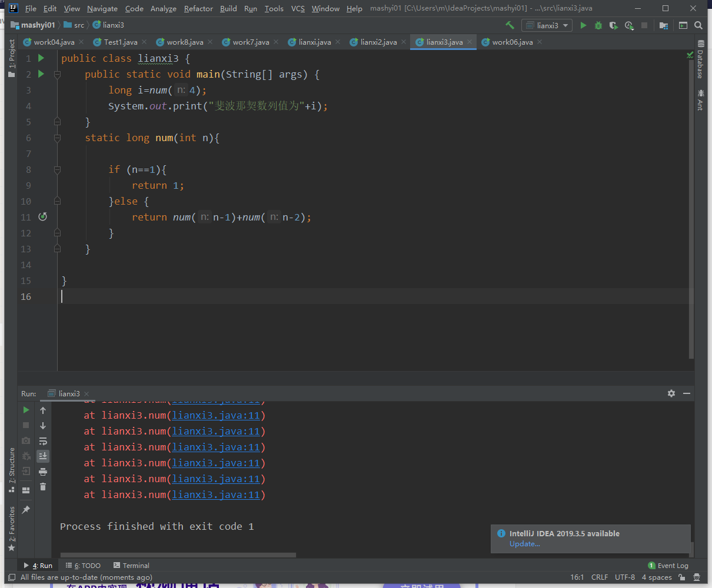This screenshot has height=588, width=712.
Task: Click Update link in IDEA notification
Action: pyautogui.click(x=525, y=544)
